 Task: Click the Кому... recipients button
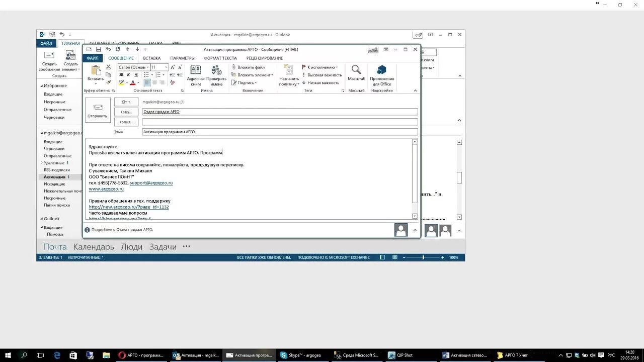(x=126, y=112)
